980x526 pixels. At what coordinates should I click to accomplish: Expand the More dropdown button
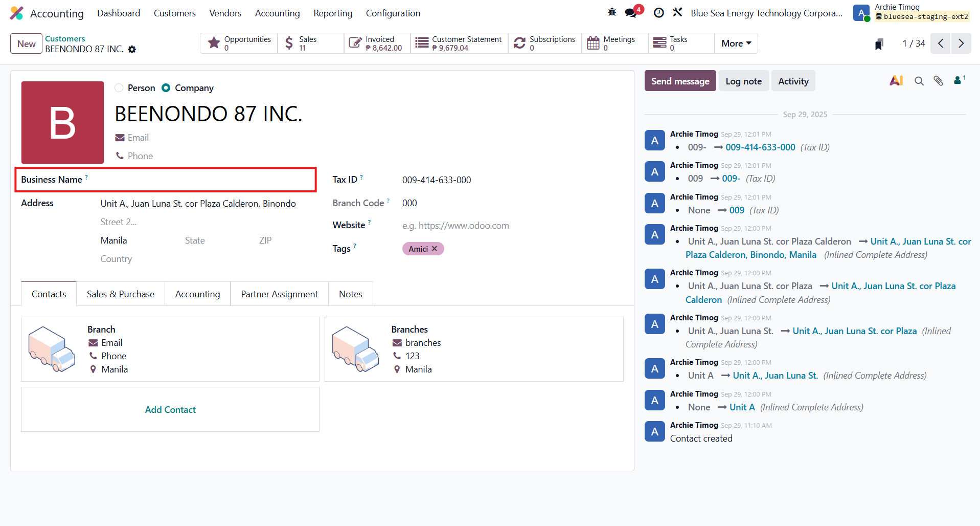[736, 43]
